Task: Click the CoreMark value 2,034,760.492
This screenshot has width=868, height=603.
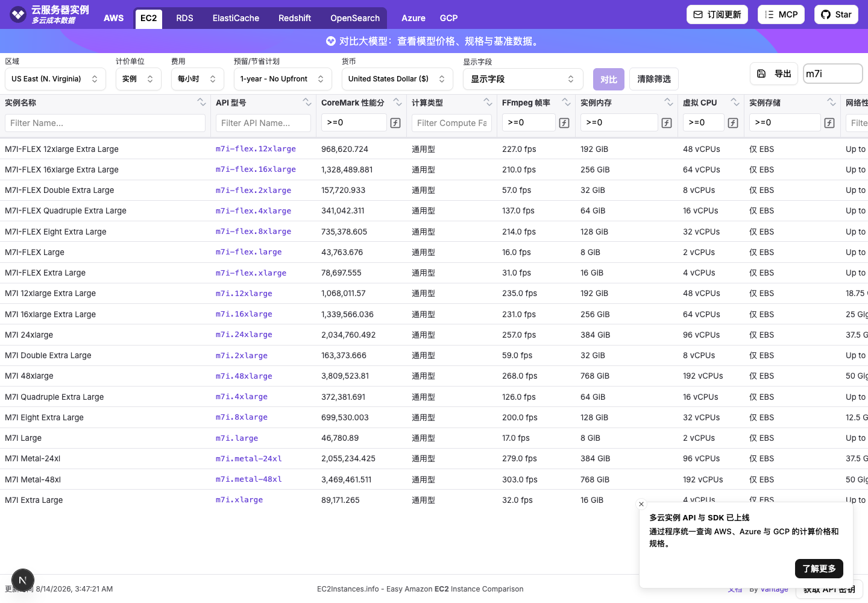Action: [x=348, y=335]
